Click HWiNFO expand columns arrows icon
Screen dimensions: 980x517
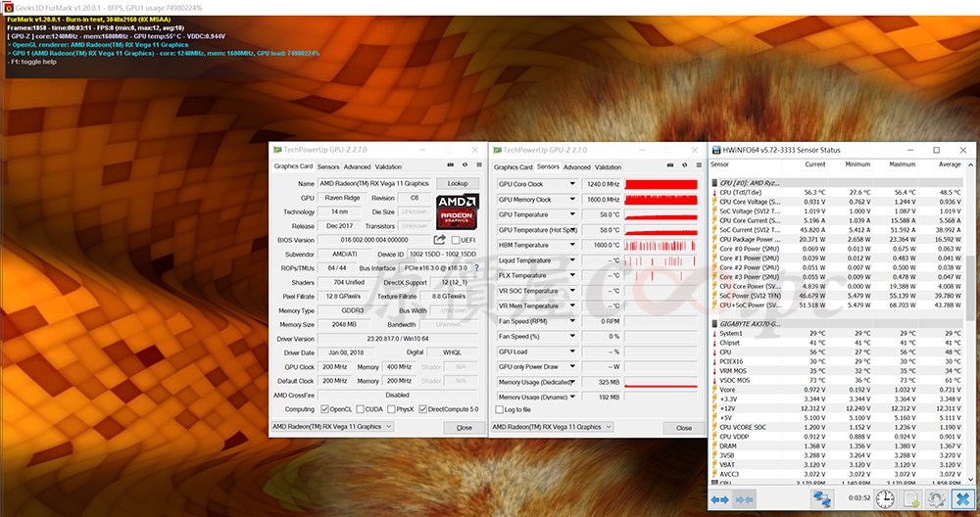720,499
